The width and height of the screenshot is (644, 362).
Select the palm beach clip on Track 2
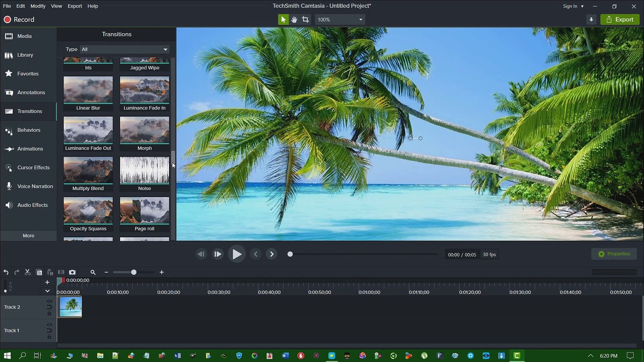70,307
